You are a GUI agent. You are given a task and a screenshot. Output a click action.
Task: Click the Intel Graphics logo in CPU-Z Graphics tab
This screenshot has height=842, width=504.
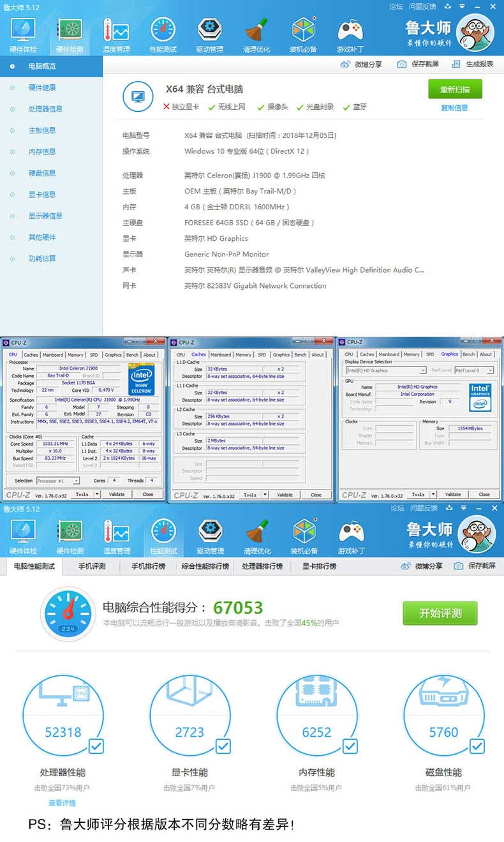coord(480,396)
